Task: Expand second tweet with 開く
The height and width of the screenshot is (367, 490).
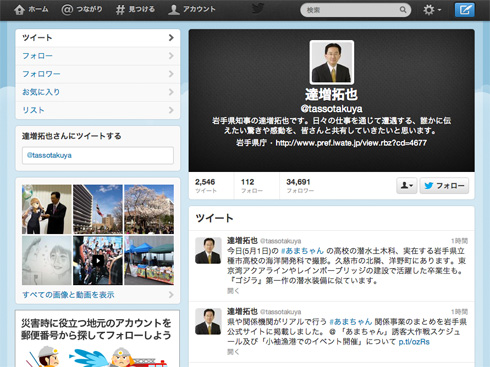Action: (233, 352)
